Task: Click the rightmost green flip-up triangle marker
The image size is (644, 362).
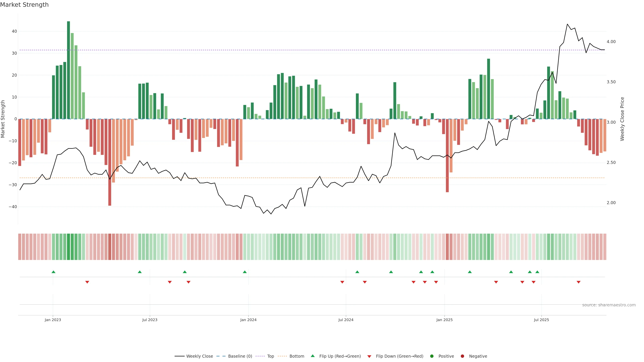Action: tap(537, 272)
